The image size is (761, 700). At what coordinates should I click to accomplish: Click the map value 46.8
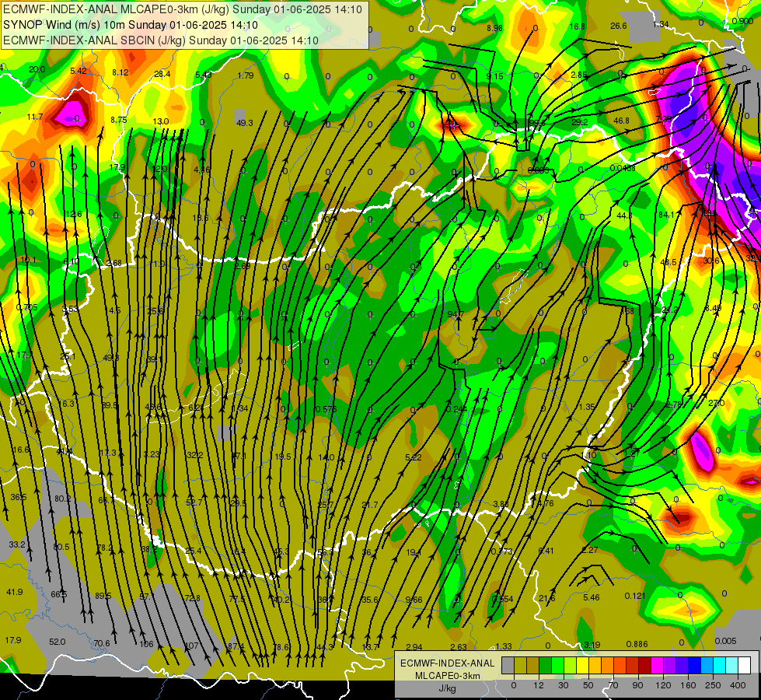(x=621, y=121)
